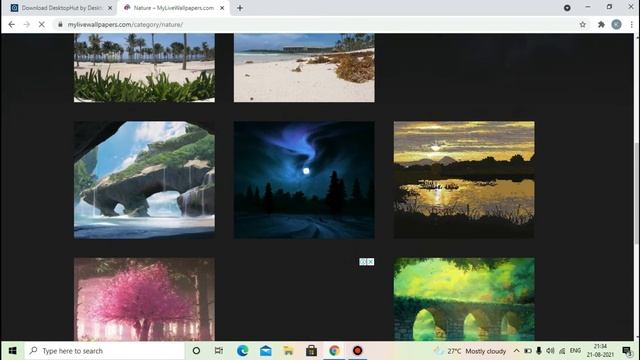Image resolution: width=640 pixels, height=360 pixels.
Task: Click the browser forward arrow
Action: coord(27,24)
